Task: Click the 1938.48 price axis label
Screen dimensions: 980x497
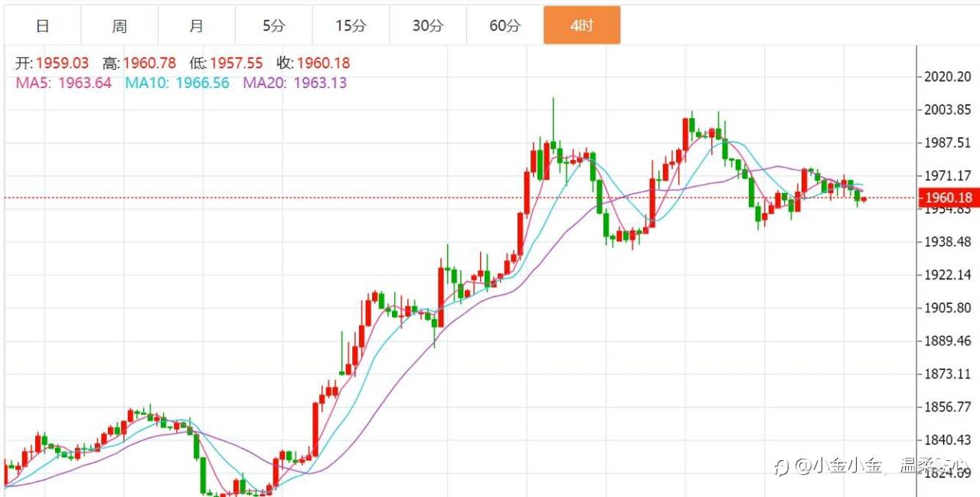Action: [949, 242]
